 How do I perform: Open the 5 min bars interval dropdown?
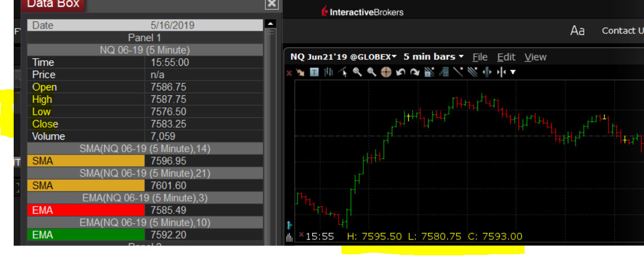434,56
